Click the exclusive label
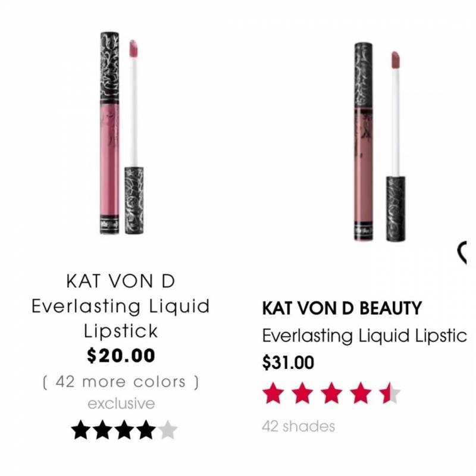 click(121, 403)
